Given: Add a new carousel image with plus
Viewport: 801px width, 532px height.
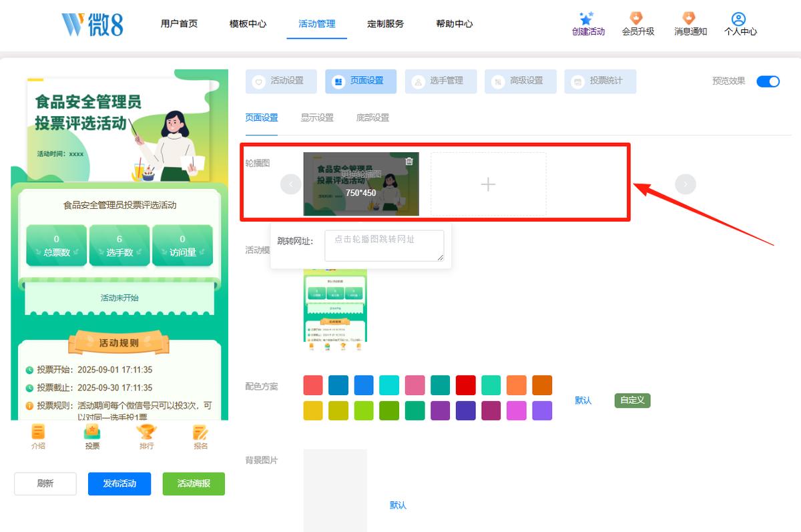Looking at the screenshot, I should (x=489, y=184).
